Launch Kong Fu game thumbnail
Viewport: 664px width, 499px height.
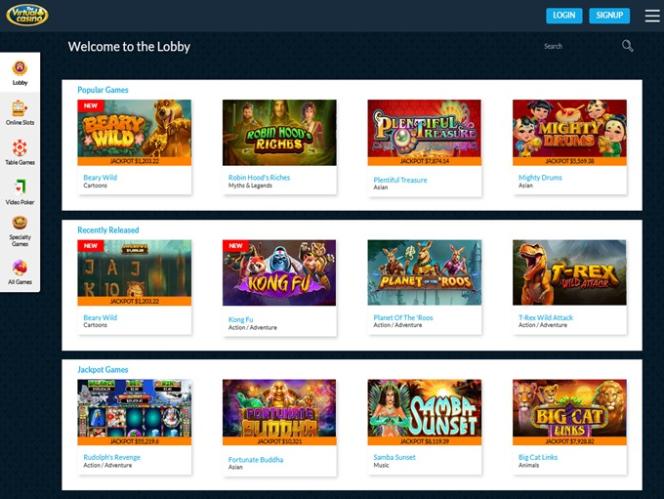(279, 273)
